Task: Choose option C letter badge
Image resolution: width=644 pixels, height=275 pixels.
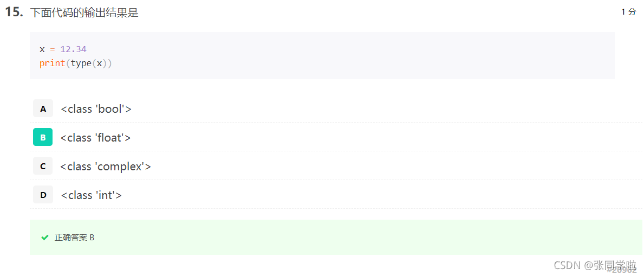Action: click(x=43, y=166)
